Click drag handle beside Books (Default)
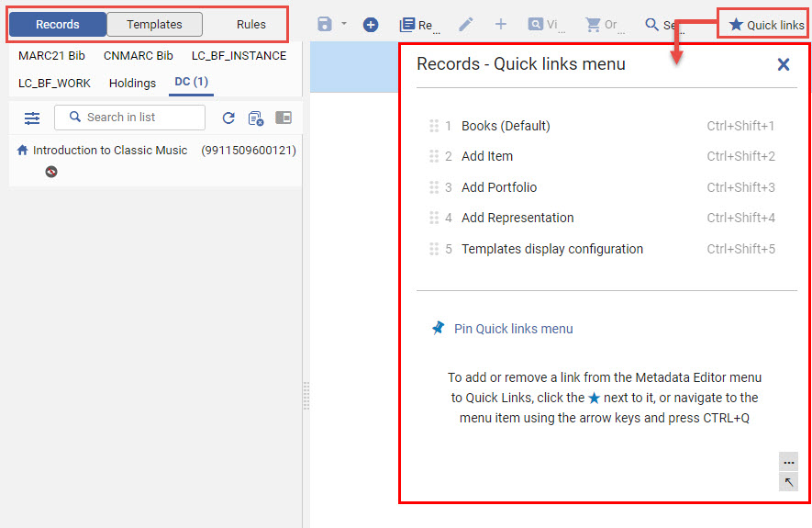Image resolution: width=812 pixels, height=528 pixels. click(x=434, y=126)
